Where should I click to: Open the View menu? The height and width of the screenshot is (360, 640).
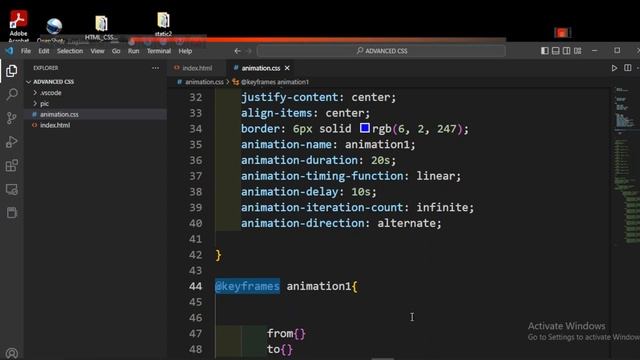click(97, 51)
